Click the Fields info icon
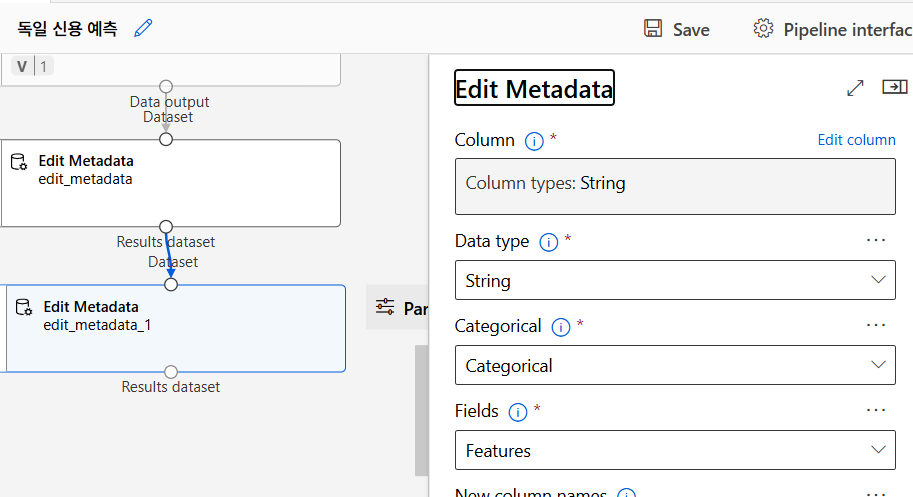The height and width of the screenshot is (497, 913). [517, 412]
